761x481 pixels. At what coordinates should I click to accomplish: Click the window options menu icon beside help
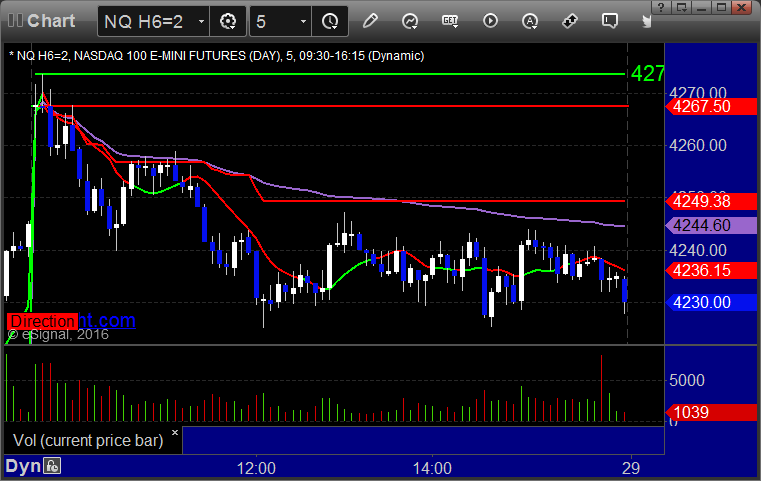(681, 7)
